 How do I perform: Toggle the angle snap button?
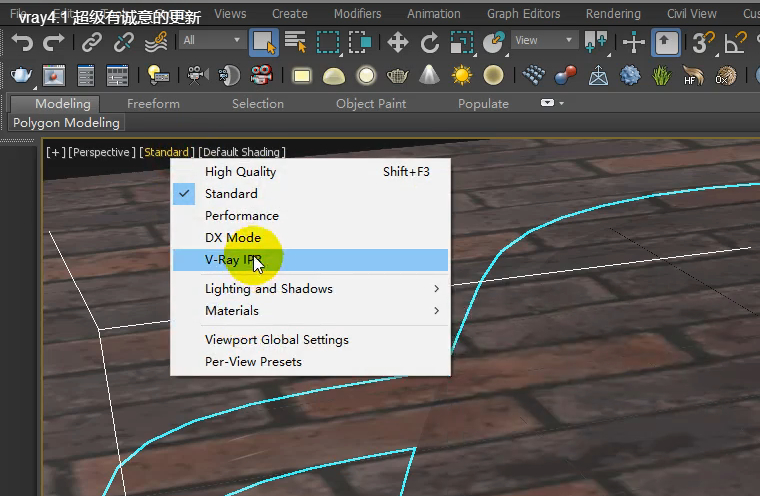click(x=735, y=42)
